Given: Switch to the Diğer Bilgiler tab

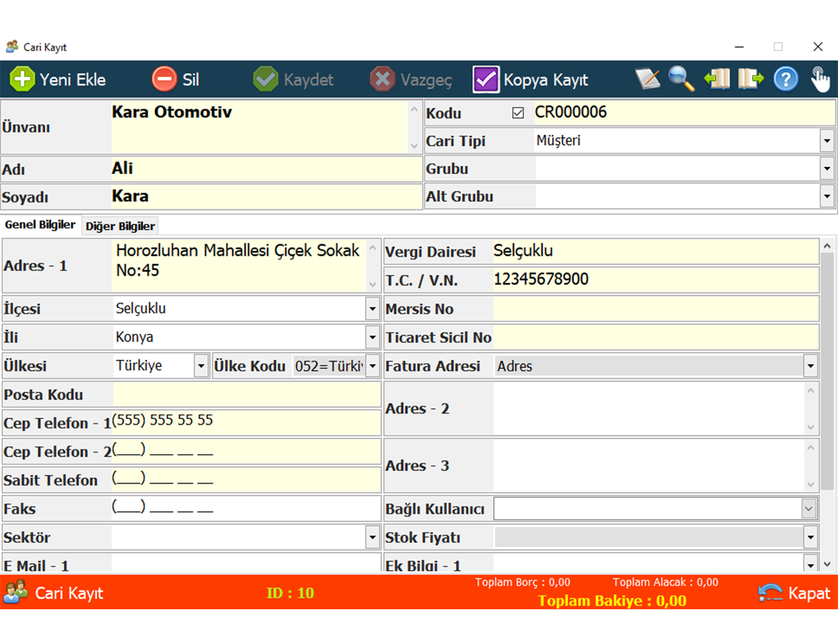Looking at the screenshot, I should [x=120, y=226].
